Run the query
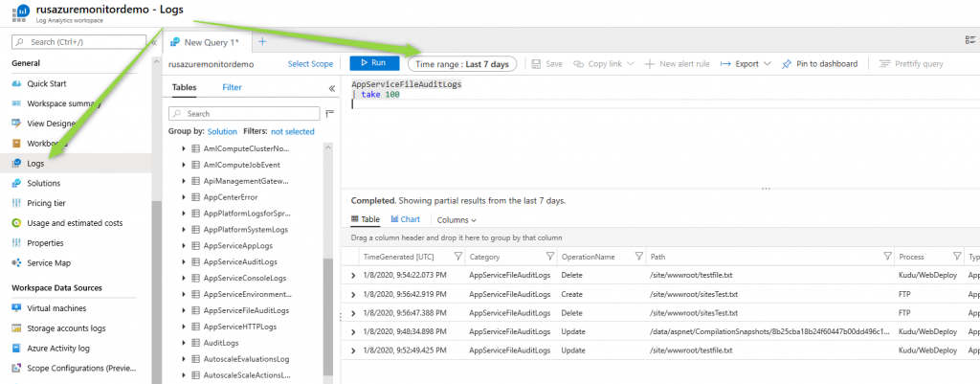This screenshot has width=980, height=384. pos(374,63)
